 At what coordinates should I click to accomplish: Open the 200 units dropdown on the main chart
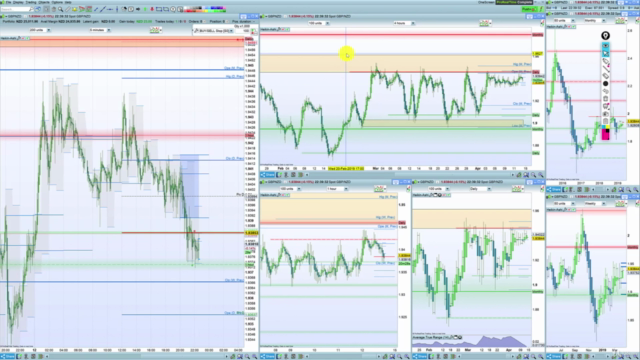tap(40, 30)
